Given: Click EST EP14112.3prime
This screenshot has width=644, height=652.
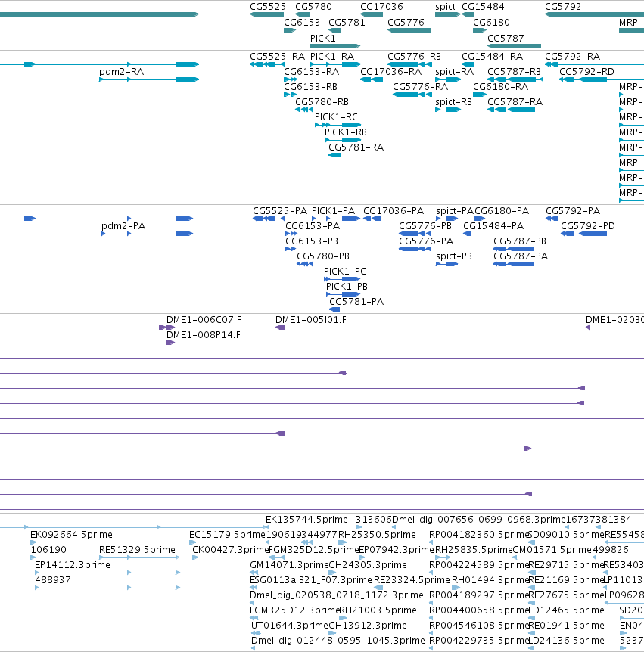Looking at the screenshot, I should (73, 565).
